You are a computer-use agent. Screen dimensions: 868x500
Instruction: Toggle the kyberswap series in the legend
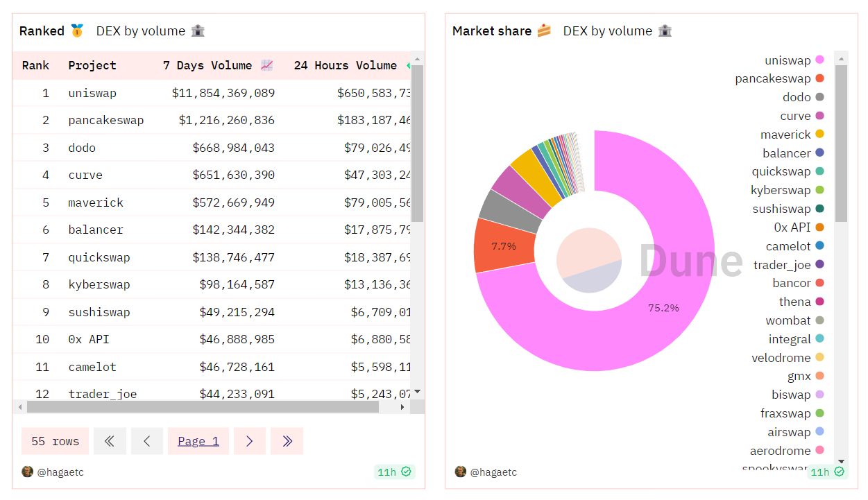788,190
